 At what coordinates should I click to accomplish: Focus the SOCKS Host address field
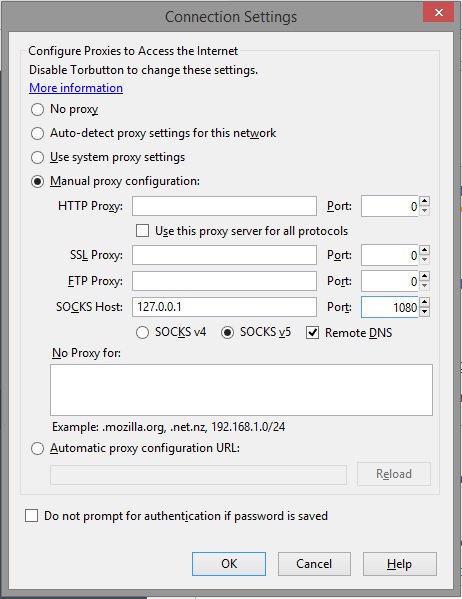pos(224,307)
